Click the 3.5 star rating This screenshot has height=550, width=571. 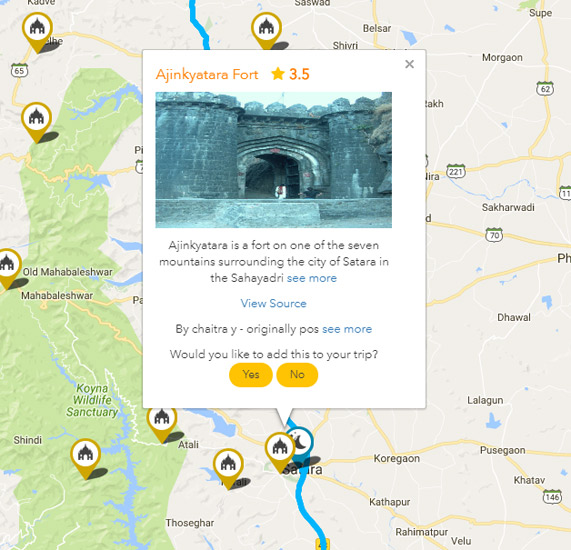(290, 74)
